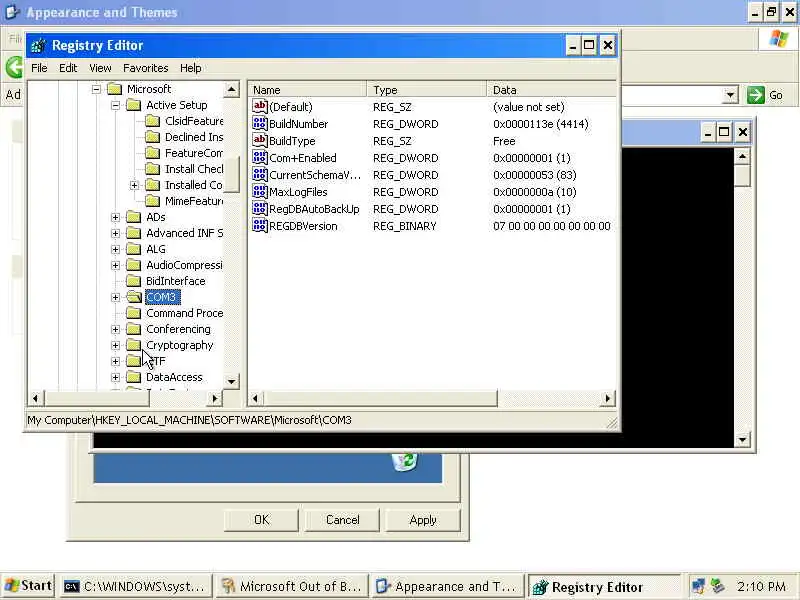Click the Install Check folder icon
The width and height of the screenshot is (800, 600).
click(x=153, y=169)
